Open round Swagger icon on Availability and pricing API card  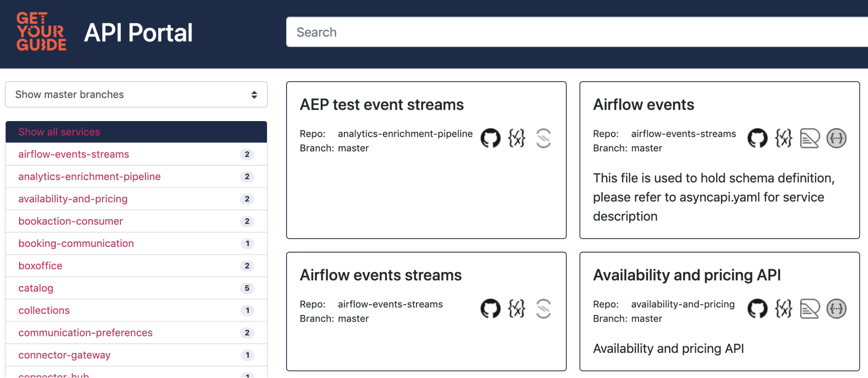pos(836,309)
